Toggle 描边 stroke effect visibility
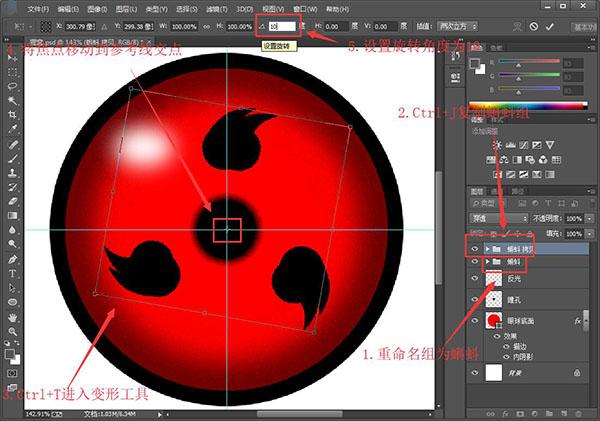 coord(506,346)
